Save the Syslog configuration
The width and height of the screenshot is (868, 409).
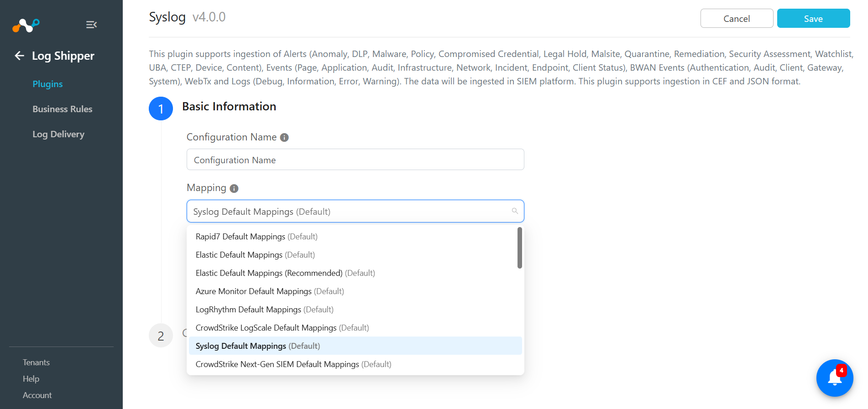(x=813, y=18)
